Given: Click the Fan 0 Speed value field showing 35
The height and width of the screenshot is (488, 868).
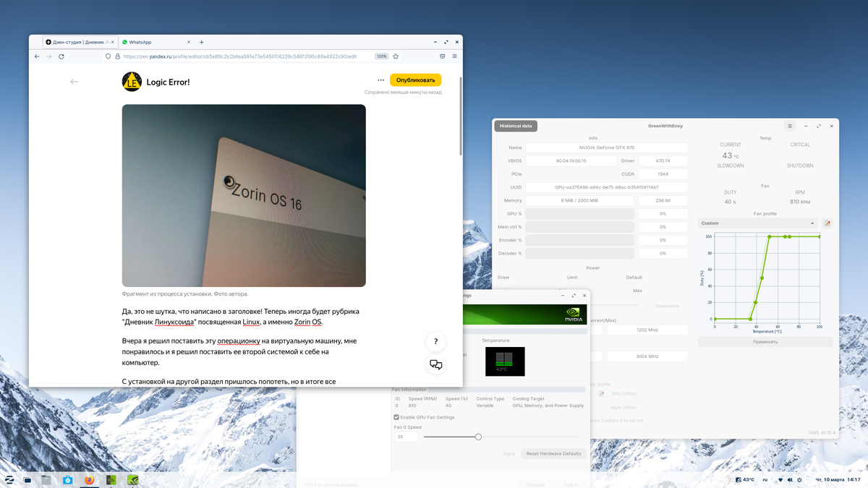Looking at the screenshot, I should tap(406, 437).
